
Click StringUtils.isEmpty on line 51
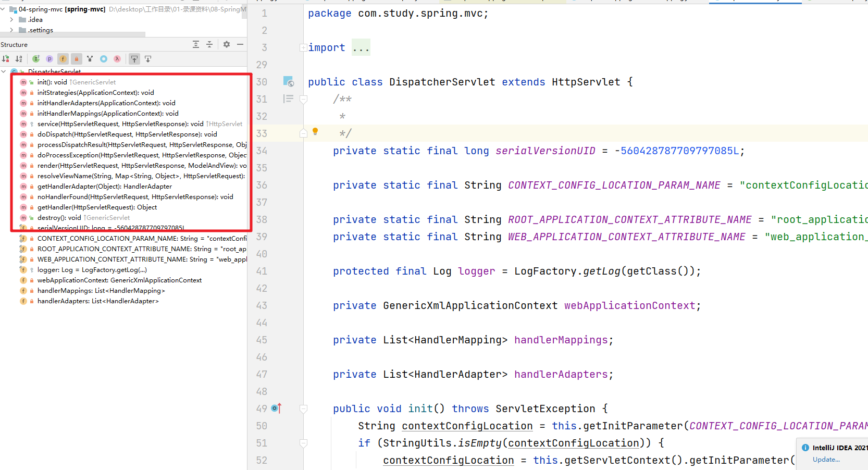442,443
